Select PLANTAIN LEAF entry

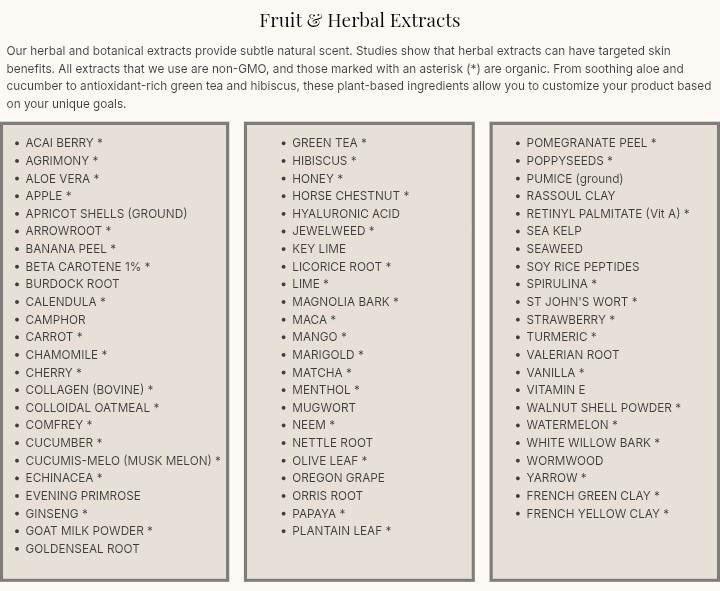pos(342,531)
